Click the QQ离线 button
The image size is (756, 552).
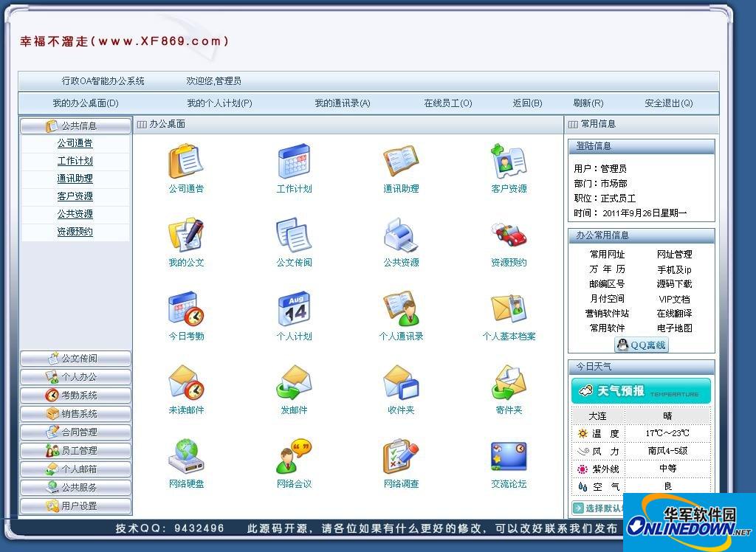[x=641, y=345]
